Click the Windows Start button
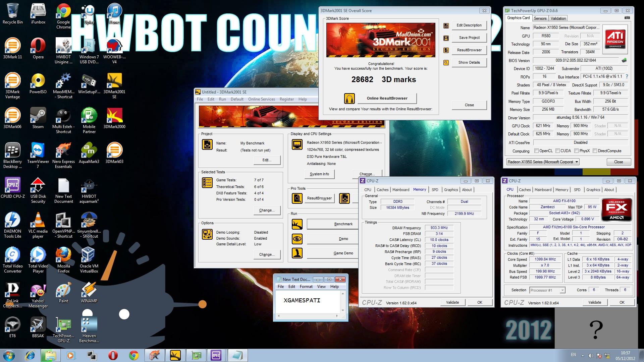 (9, 355)
